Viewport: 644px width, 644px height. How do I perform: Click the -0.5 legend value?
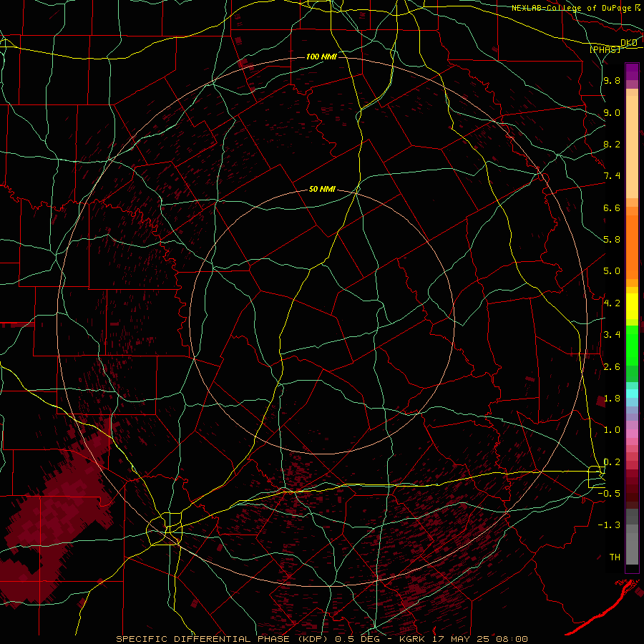coord(609,494)
